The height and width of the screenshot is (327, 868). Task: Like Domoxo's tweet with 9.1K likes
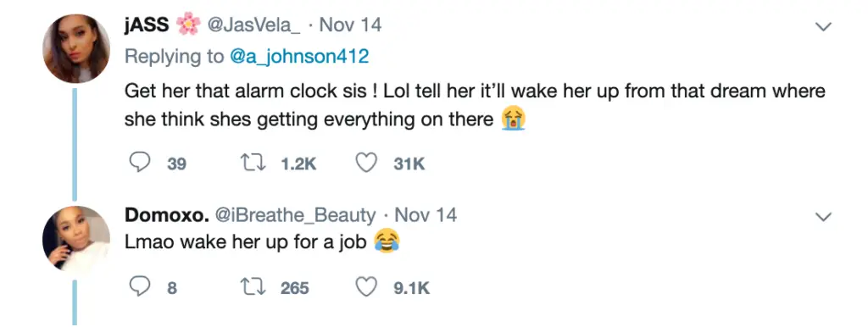coord(366,286)
